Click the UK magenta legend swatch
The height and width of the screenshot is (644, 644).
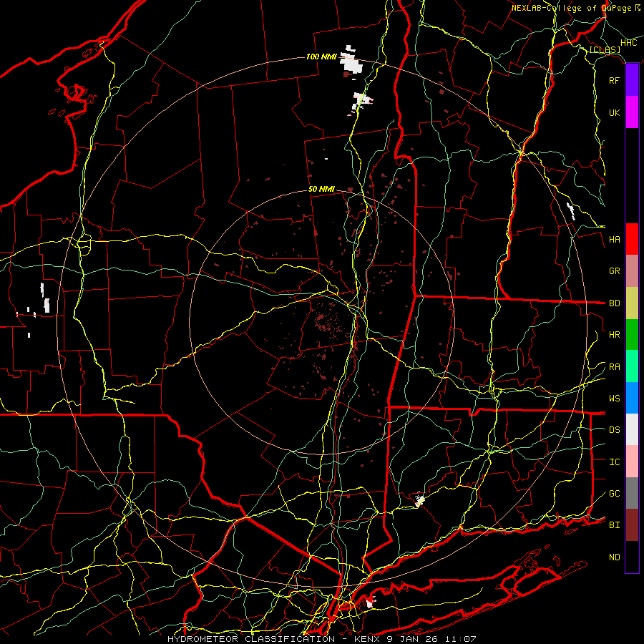point(632,112)
